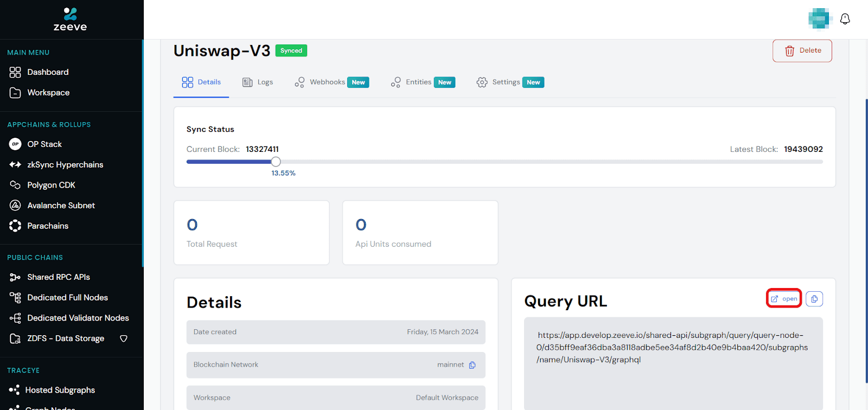Click the zkSync Hyperchains arrows icon
Image resolution: width=868 pixels, height=410 pixels.
click(15, 164)
